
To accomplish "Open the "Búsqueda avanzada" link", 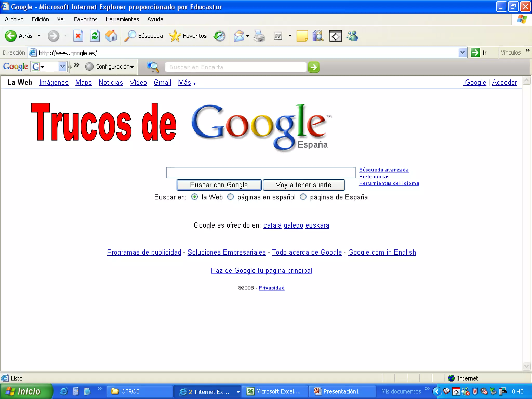I will pyautogui.click(x=384, y=170).
